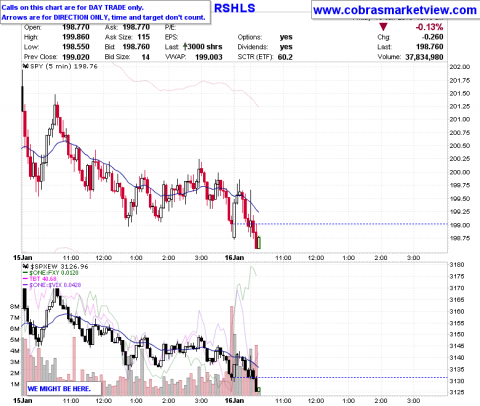Viewport: 480px width, 406px height.
Task: Click the 200.50 price axis label
Action: pyautogui.click(x=460, y=146)
